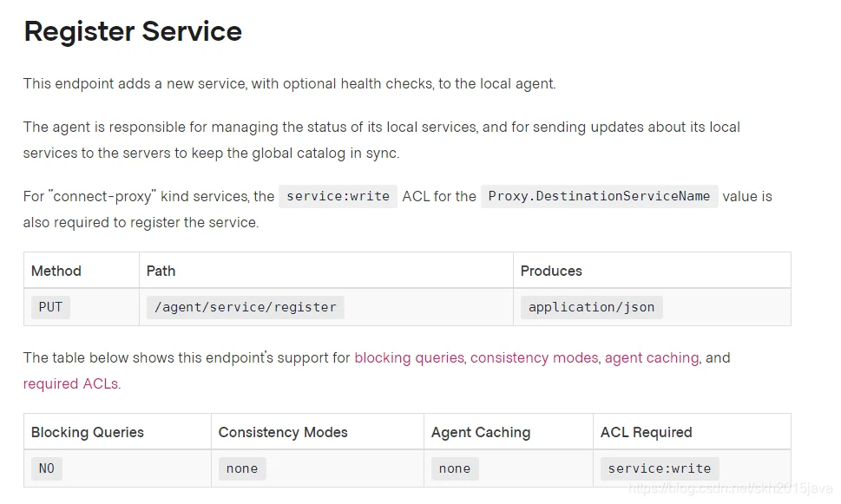
Task: Select the PUT method value
Action: pyautogui.click(x=50, y=307)
